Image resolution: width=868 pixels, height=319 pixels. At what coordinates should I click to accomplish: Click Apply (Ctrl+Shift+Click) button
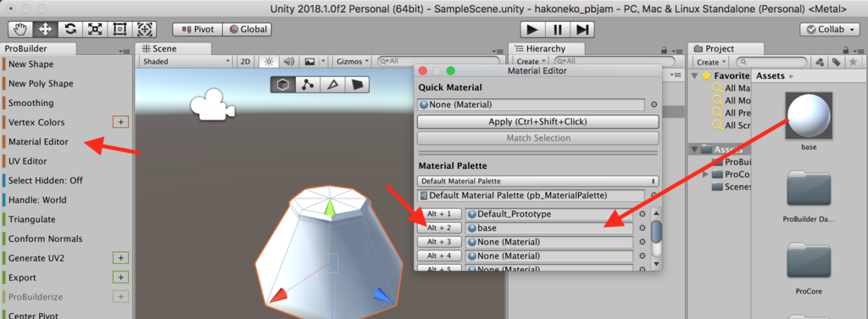(x=538, y=121)
